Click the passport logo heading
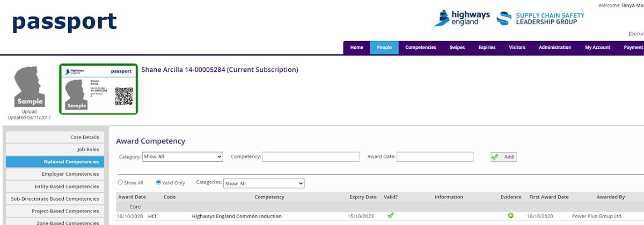 coord(64,21)
